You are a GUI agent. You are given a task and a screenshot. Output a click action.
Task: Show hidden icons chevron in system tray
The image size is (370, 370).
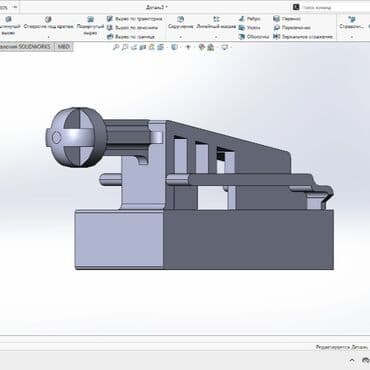(352, 360)
